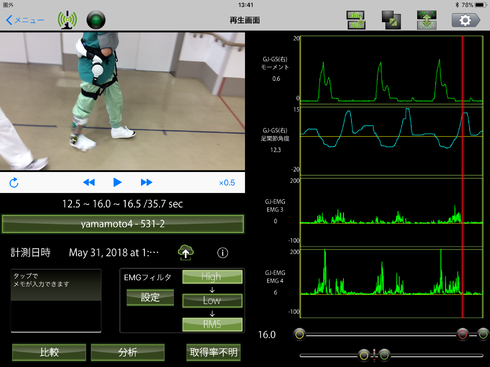Tap the Bluetooth status icon
The image size is (490, 367).
(x=457, y=5)
